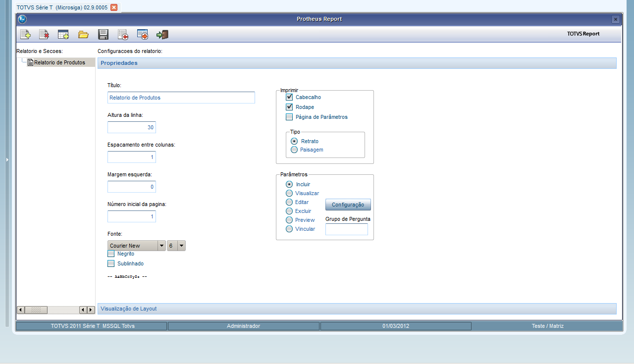Screen dimensions: 634x364
Task: Select the Paisagem orientation
Action: click(294, 150)
